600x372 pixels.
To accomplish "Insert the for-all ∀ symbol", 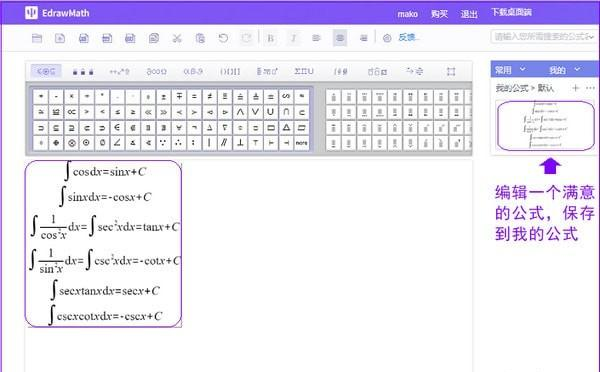I will point(179,127).
